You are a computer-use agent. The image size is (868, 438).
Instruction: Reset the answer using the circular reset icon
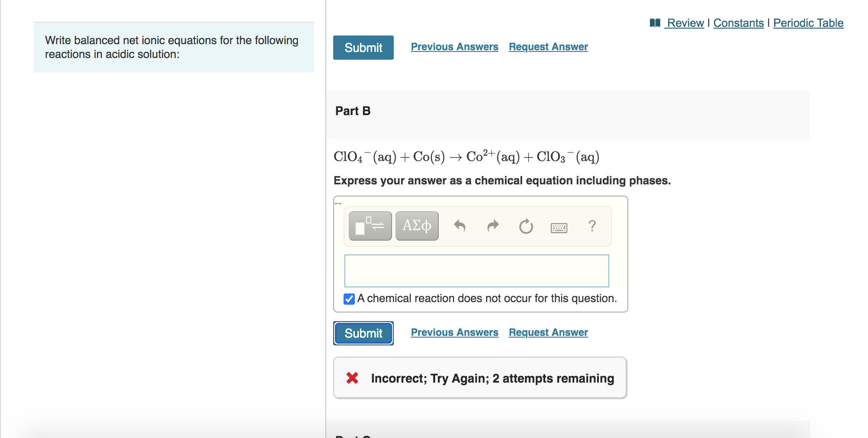point(526,225)
